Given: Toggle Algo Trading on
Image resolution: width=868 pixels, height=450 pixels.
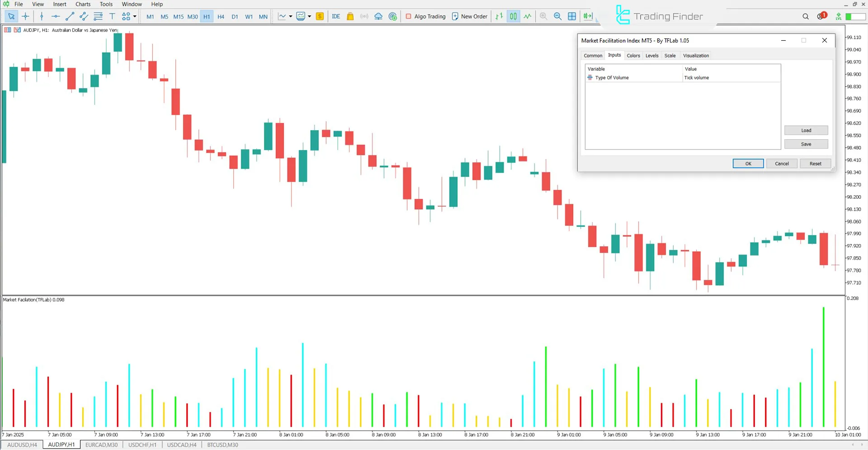Looking at the screenshot, I should pyautogui.click(x=425, y=16).
